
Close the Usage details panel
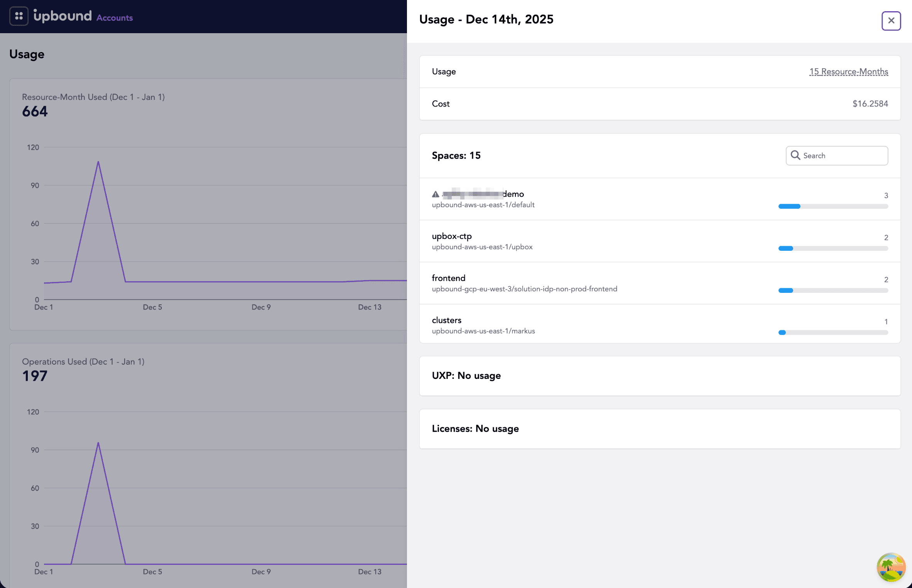coord(891,20)
